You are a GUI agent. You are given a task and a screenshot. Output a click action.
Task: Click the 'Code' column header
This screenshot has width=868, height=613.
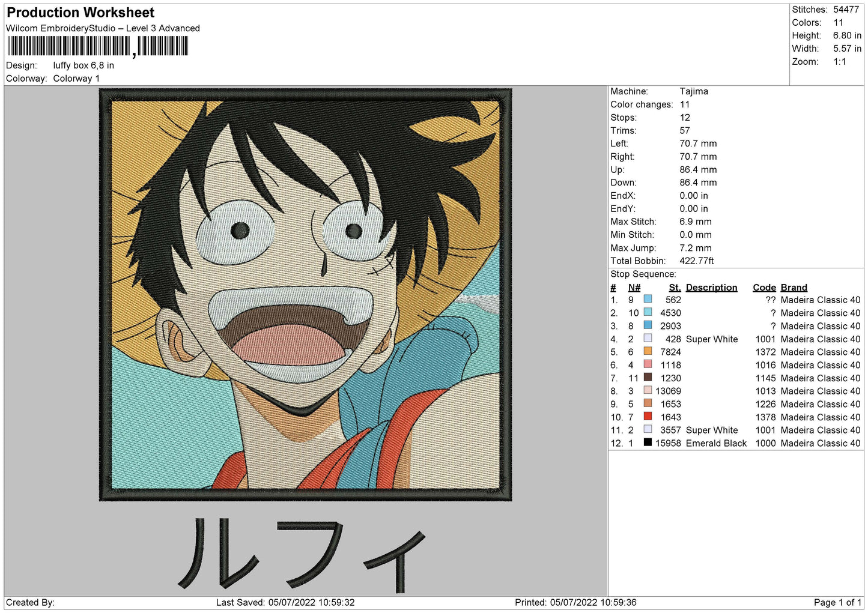(x=764, y=288)
